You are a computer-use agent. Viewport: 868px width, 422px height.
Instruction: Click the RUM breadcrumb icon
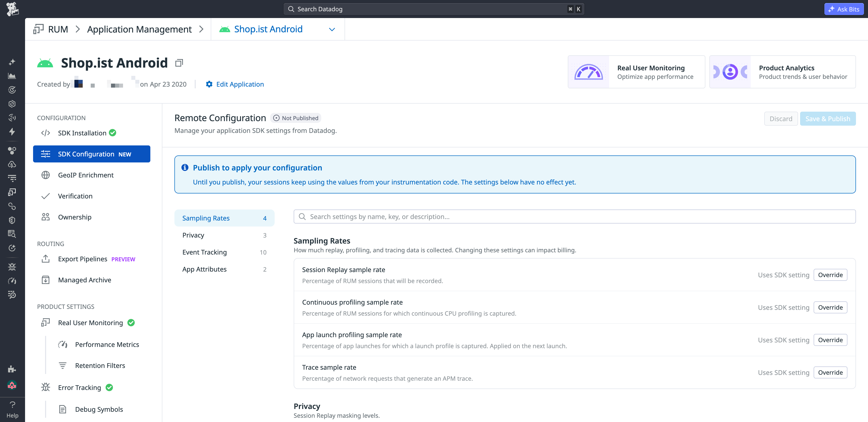[38, 29]
